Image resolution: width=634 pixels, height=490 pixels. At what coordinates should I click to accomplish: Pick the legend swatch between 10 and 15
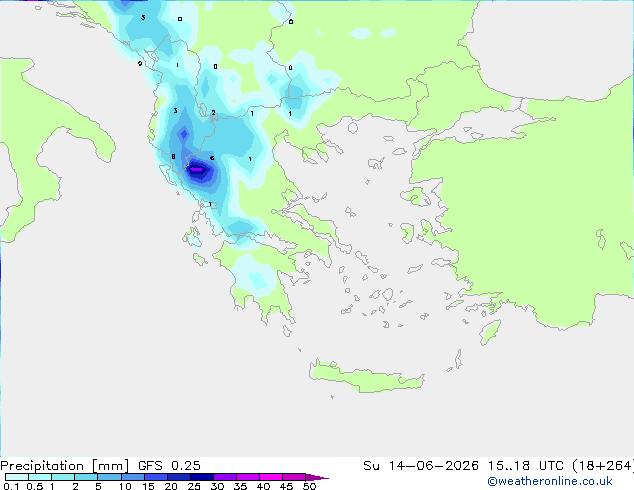pyautogui.click(x=132, y=477)
